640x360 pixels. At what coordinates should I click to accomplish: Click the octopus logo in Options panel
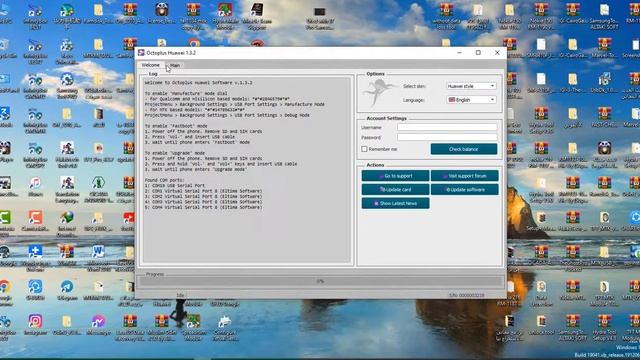point(379,92)
